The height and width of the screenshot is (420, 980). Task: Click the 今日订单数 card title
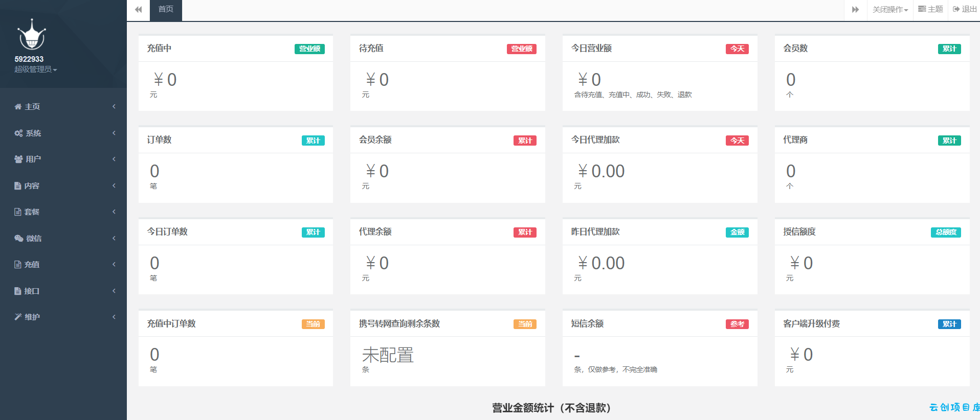167,232
